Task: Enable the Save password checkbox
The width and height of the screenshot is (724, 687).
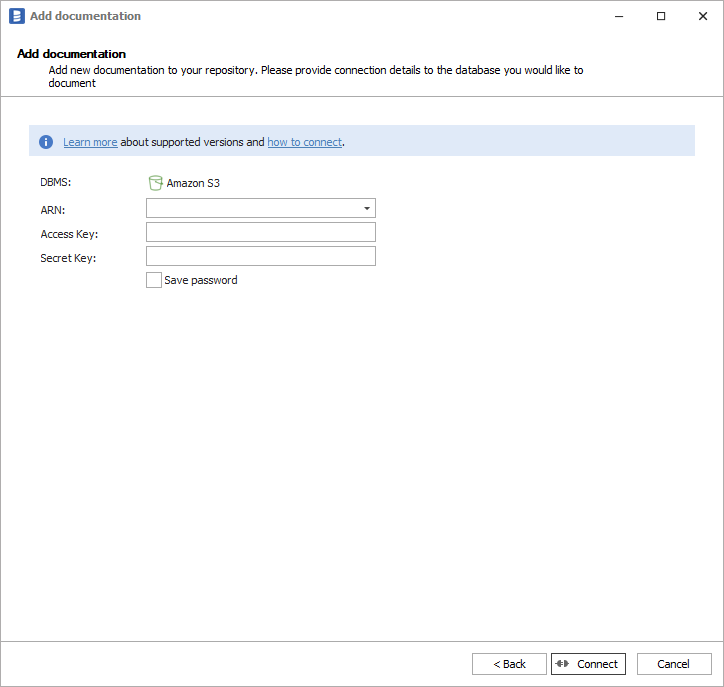Action: [x=153, y=281]
